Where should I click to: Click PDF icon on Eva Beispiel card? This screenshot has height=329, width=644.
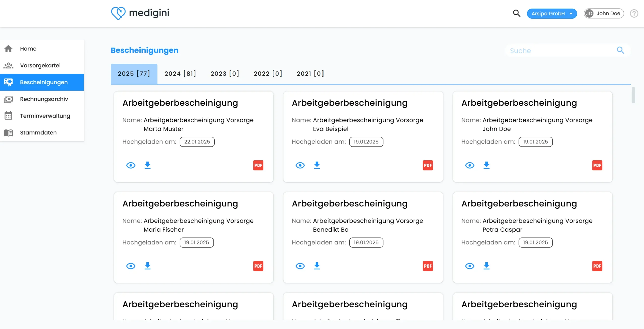point(428,165)
